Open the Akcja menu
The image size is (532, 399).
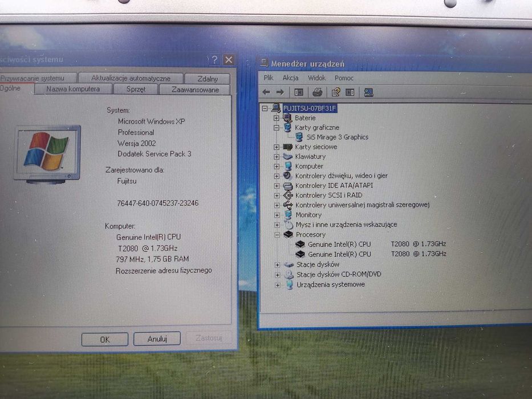click(290, 78)
